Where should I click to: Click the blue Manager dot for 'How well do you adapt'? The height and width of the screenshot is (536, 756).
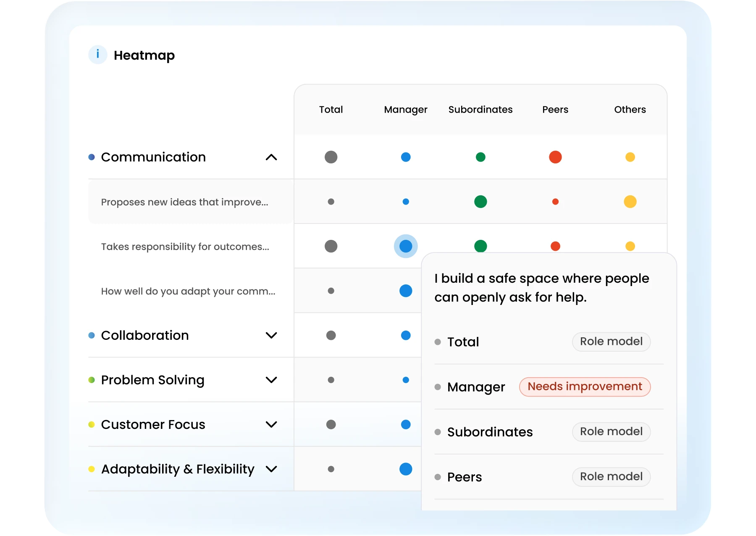[x=405, y=290]
